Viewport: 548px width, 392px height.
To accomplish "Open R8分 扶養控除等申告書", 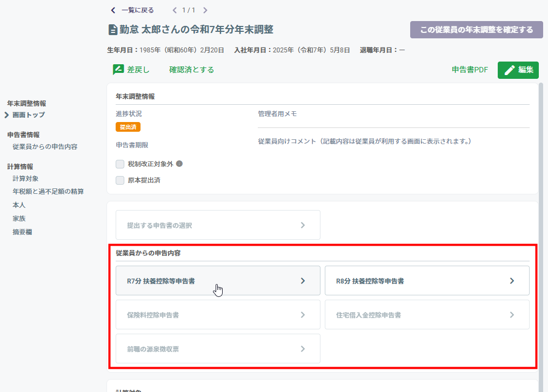I will tap(427, 281).
